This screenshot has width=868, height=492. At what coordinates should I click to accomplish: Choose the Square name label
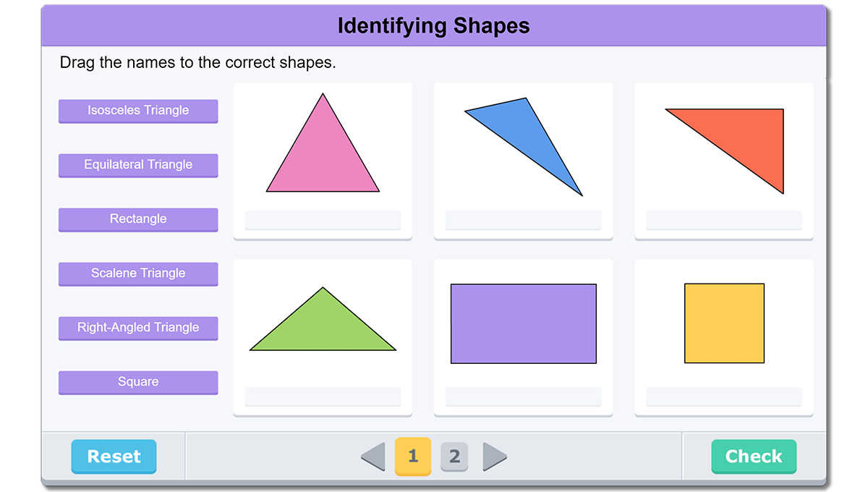pos(138,382)
